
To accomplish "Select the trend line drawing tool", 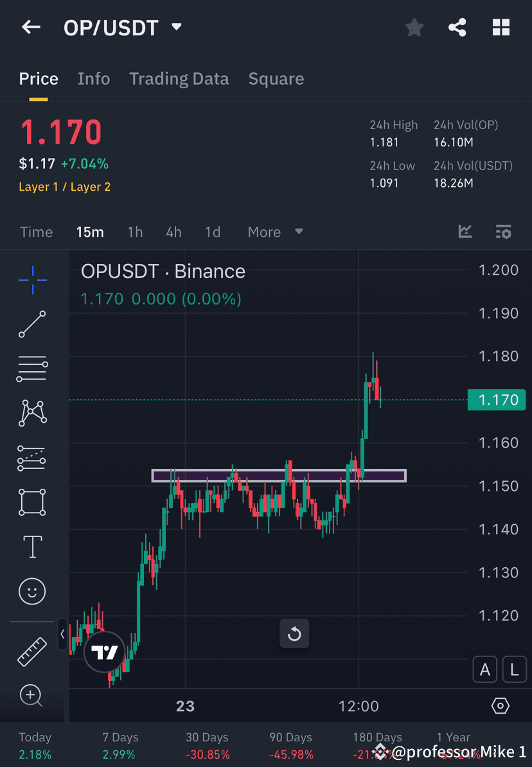I will click(x=31, y=324).
